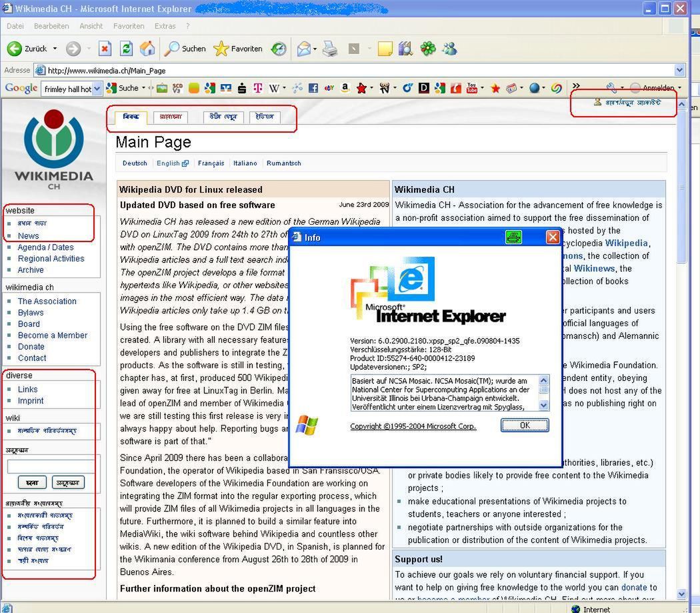Viewport: 700px width, 613px height.
Task: Show hidden Google toolbar buttons via chevron
Action: pyautogui.click(x=577, y=86)
